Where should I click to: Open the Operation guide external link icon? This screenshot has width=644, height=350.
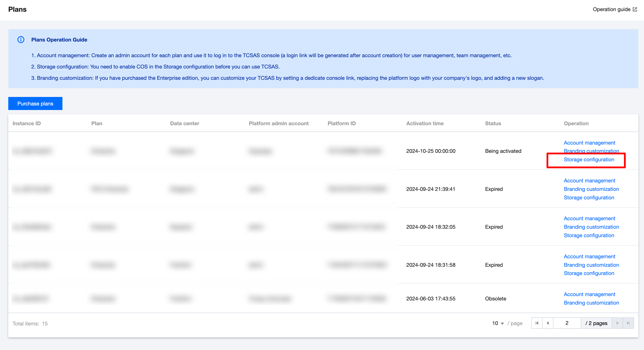pos(635,9)
